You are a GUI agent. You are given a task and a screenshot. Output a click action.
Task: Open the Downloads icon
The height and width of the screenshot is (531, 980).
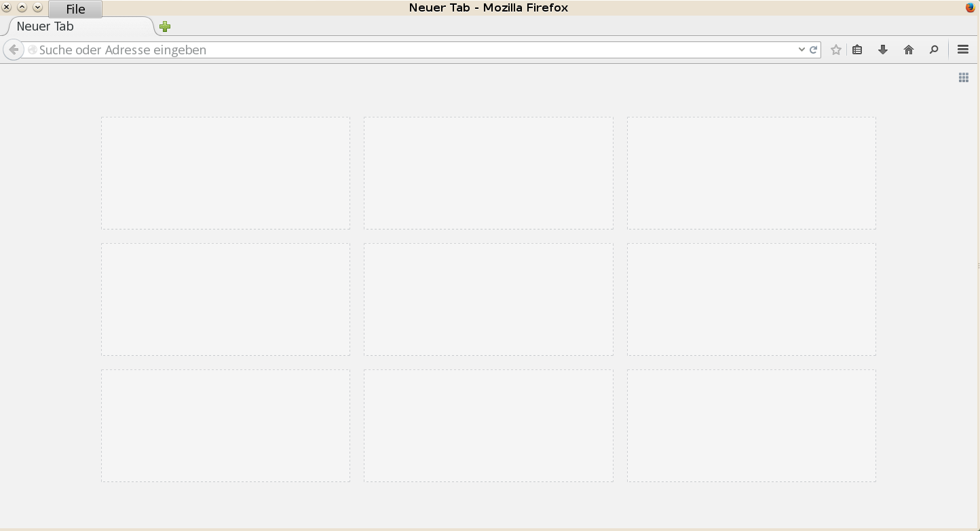(x=882, y=49)
